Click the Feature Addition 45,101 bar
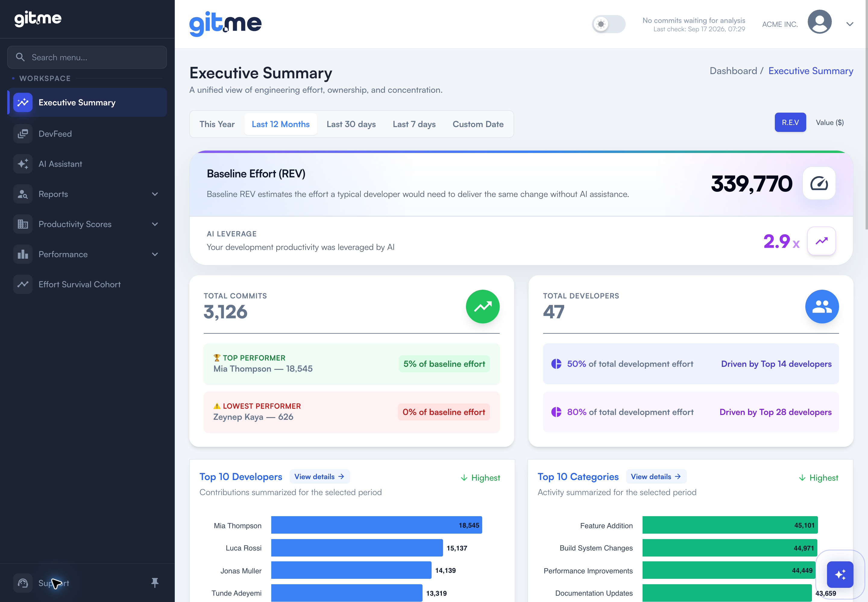 click(730, 526)
